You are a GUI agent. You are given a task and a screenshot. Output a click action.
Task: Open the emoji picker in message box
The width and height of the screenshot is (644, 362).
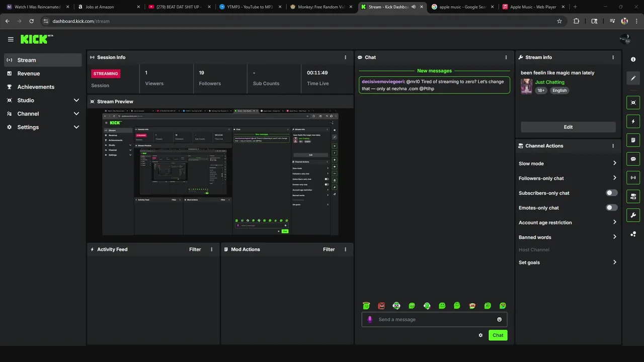[x=499, y=319]
